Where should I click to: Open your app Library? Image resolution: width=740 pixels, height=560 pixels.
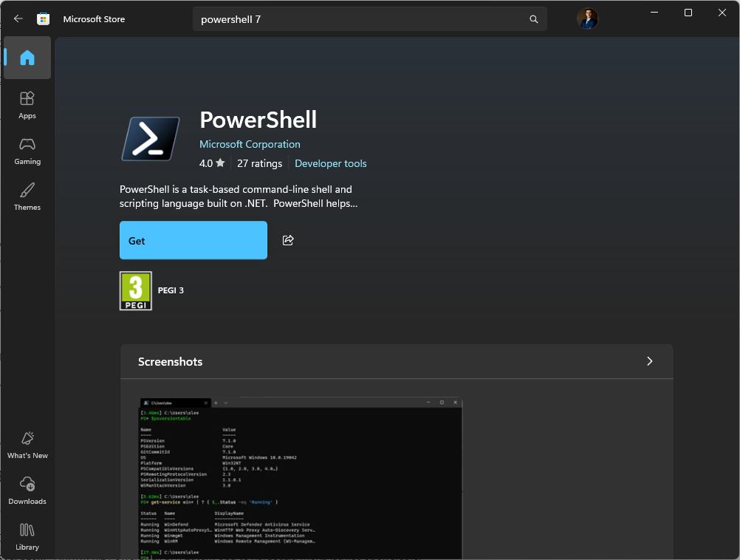pyautogui.click(x=27, y=536)
